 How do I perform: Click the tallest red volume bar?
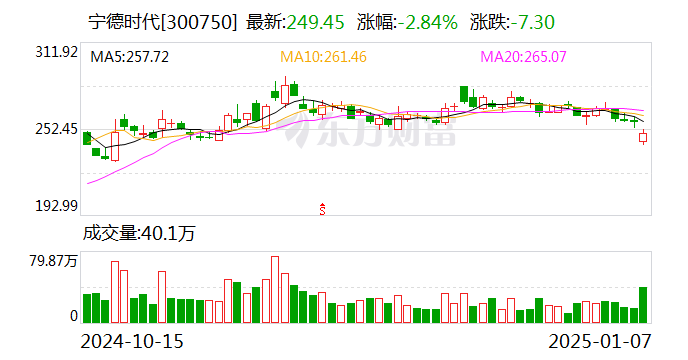pyautogui.click(x=275, y=289)
